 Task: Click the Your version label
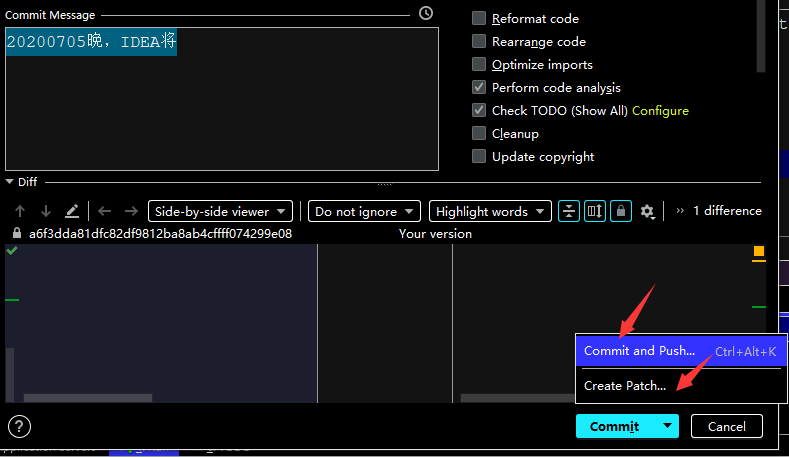(435, 234)
